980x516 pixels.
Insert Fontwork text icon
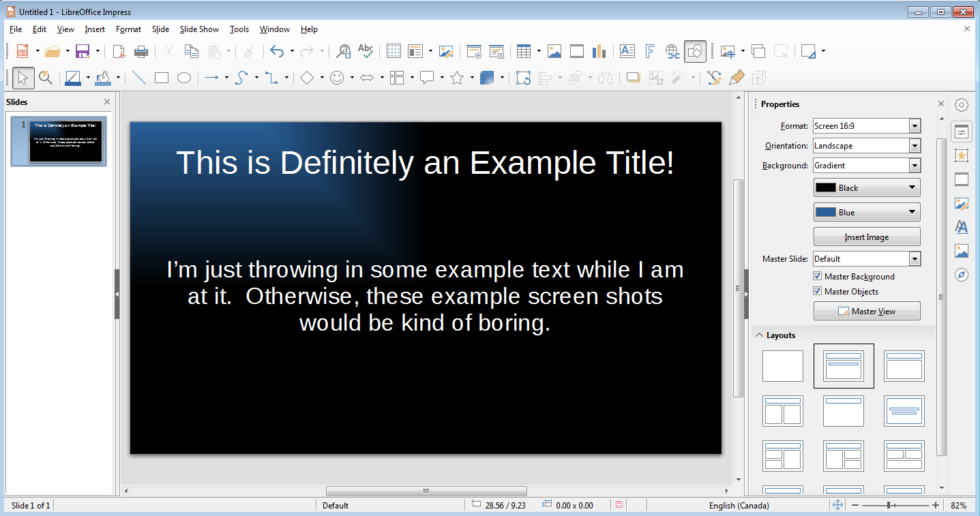click(650, 51)
